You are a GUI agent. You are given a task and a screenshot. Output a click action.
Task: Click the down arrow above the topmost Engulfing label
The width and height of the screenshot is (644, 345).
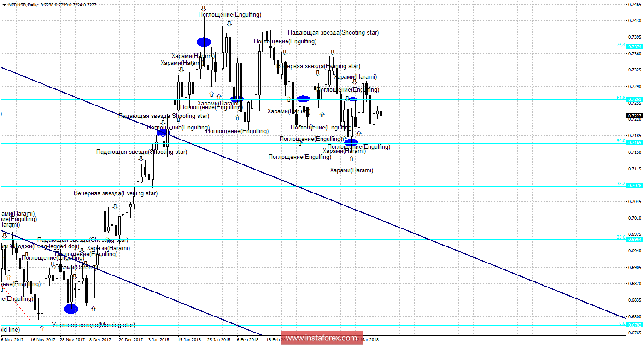point(204,8)
